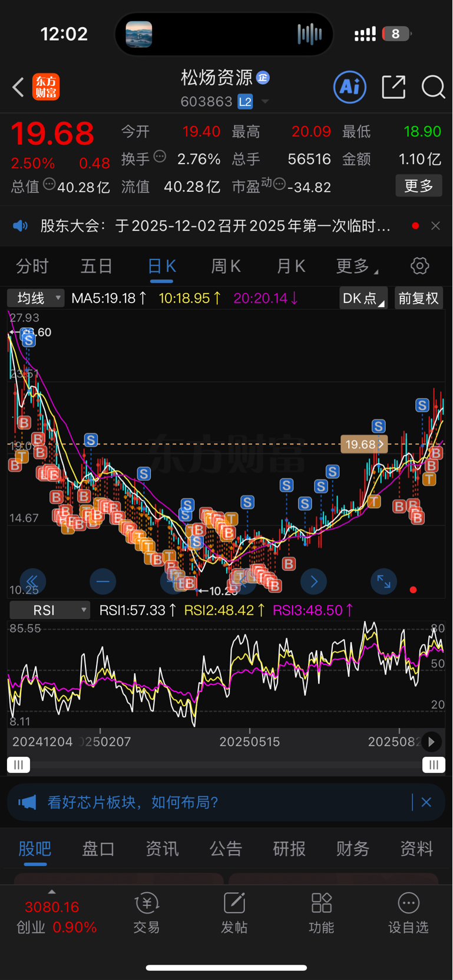Tap the audio waveform in dynamic island
The width and height of the screenshot is (453, 980).
point(310,34)
